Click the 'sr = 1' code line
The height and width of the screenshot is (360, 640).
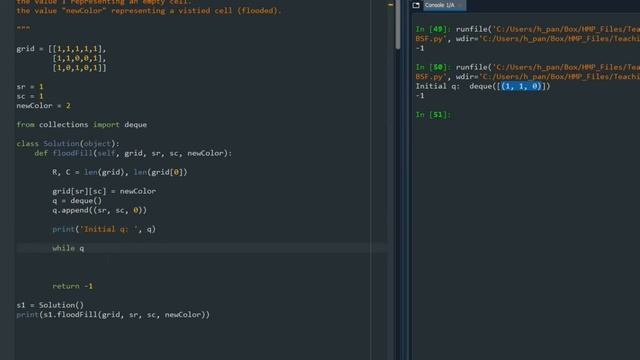point(30,87)
